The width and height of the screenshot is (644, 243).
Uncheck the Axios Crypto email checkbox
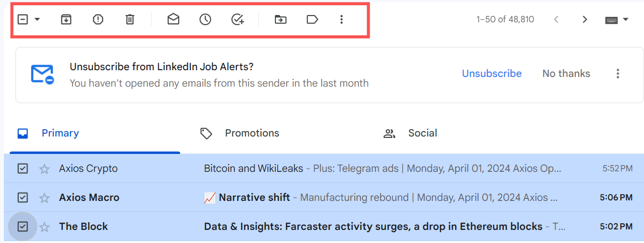coord(23,168)
